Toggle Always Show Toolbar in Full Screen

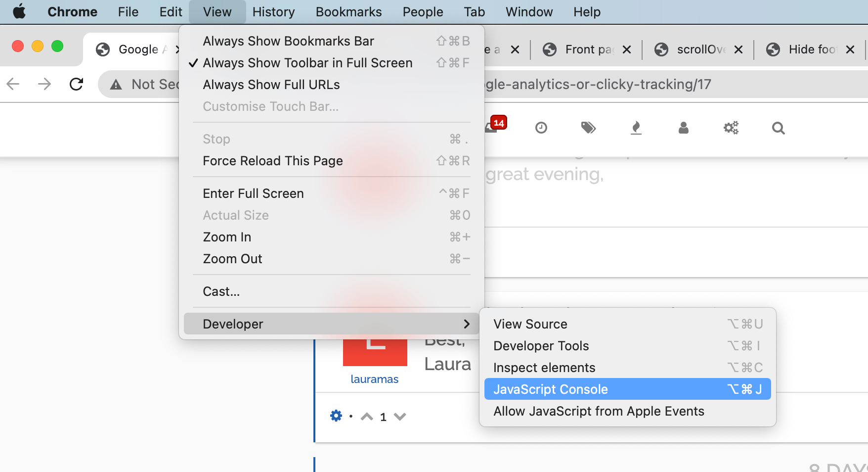click(x=307, y=63)
